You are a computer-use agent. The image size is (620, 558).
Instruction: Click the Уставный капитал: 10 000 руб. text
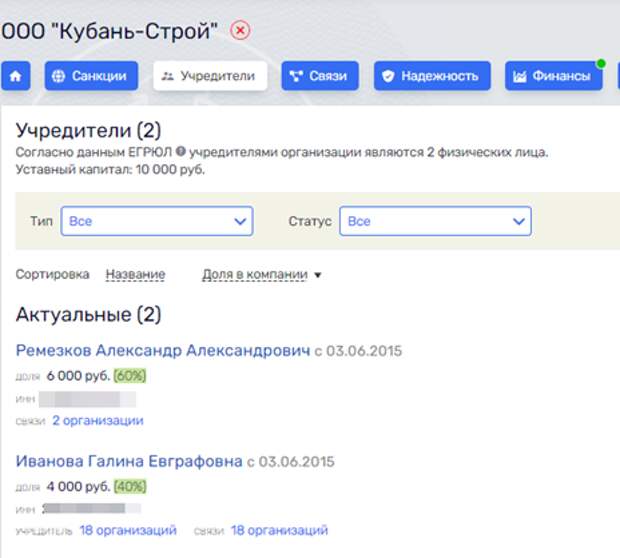[110, 169]
